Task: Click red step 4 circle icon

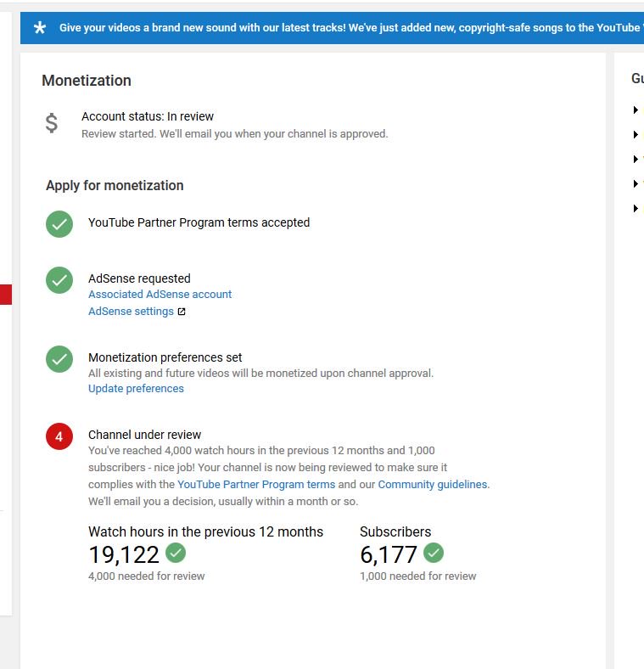Action: [x=59, y=436]
